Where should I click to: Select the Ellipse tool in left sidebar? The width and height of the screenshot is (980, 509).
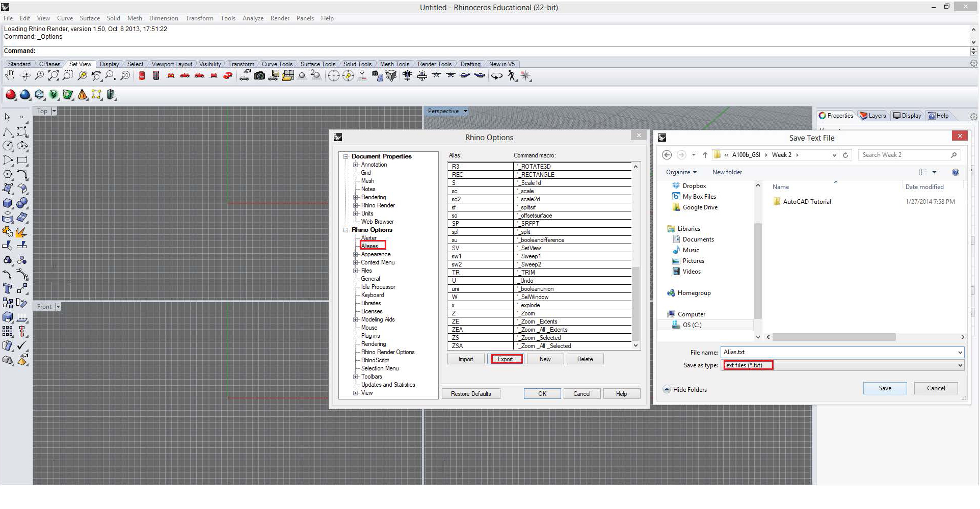coord(22,146)
